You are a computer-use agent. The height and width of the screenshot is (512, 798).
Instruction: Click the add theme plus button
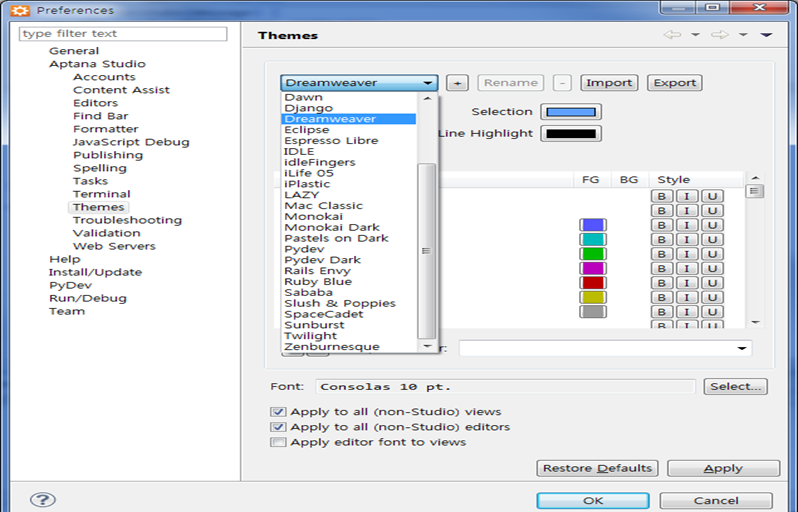click(457, 83)
